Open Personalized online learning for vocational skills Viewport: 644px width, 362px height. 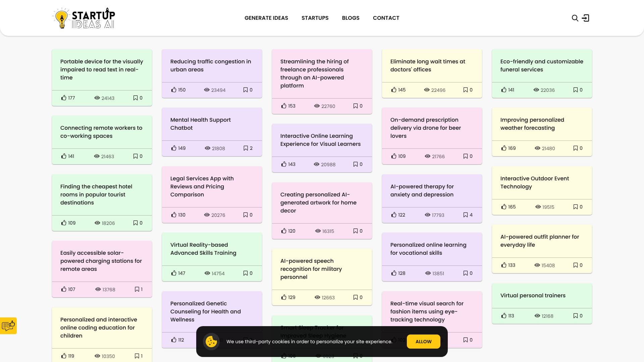[x=428, y=249]
